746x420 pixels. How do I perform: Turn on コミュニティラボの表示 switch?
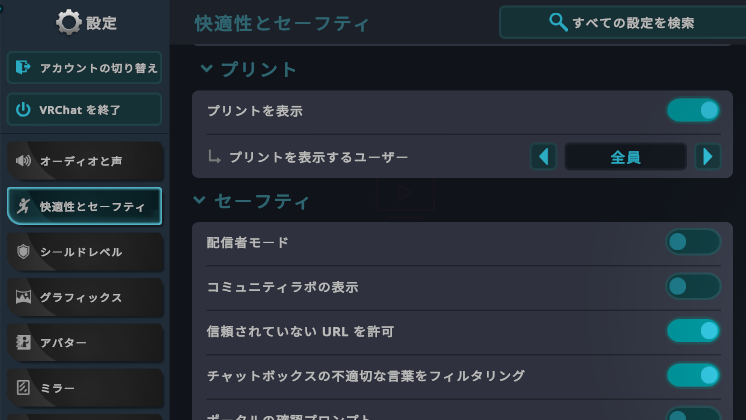tap(693, 286)
